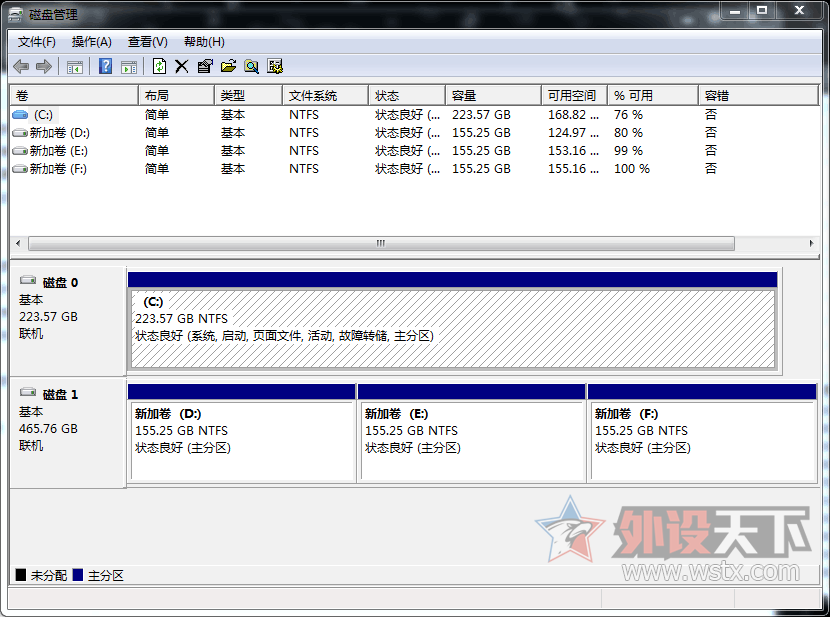Click the 磁盘 1 disk icon
Viewport: 830px width, 617px height.
click(x=28, y=392)
